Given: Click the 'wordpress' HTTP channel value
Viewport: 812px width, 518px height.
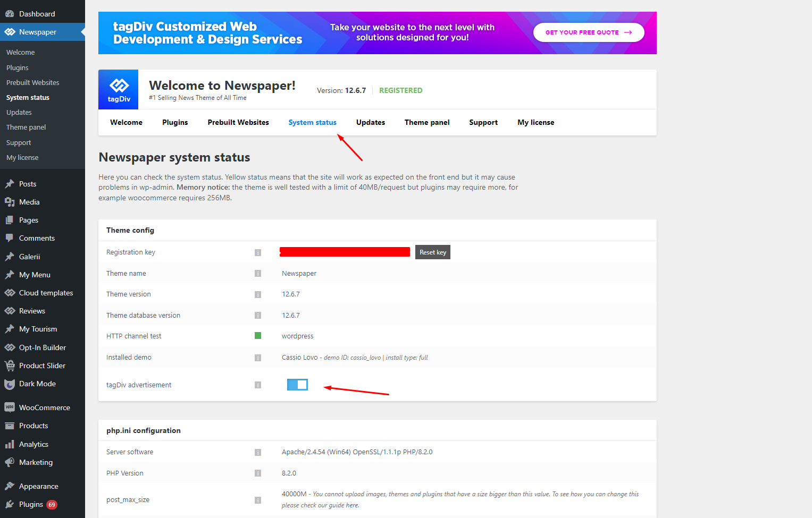Looking at the screenshot, I should coord(298,336).
